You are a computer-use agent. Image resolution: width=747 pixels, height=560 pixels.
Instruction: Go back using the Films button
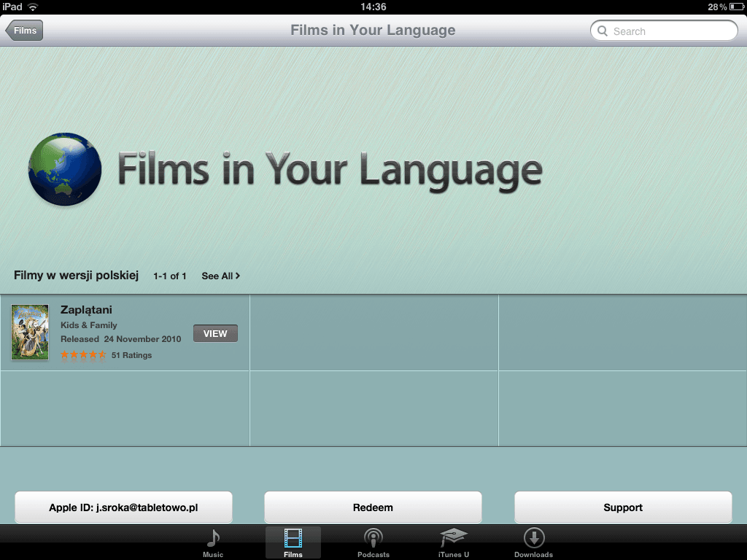24,31
